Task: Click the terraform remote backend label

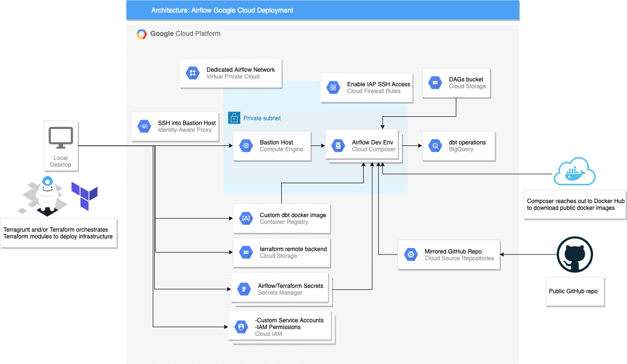Action: pyautogui.click(x=293, y=249)
